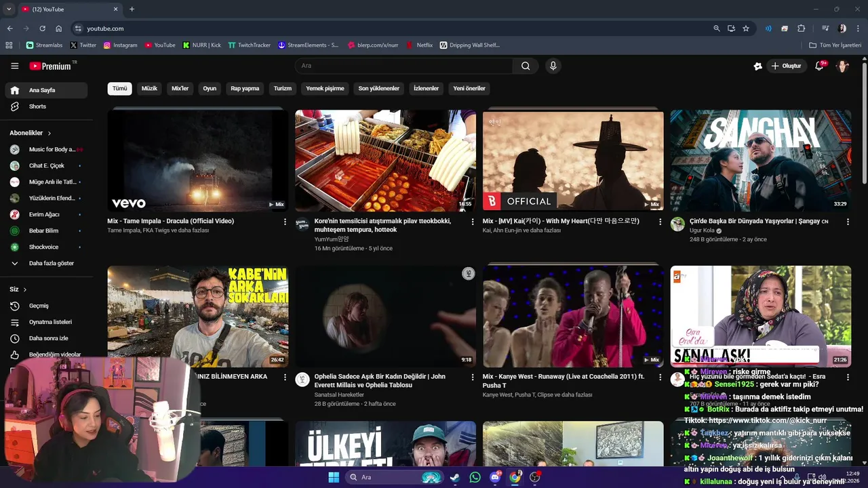Open options for Ophelia Sadece Aşık video
The height and width of the screenshot is (488, 868).
click(473, 377)
